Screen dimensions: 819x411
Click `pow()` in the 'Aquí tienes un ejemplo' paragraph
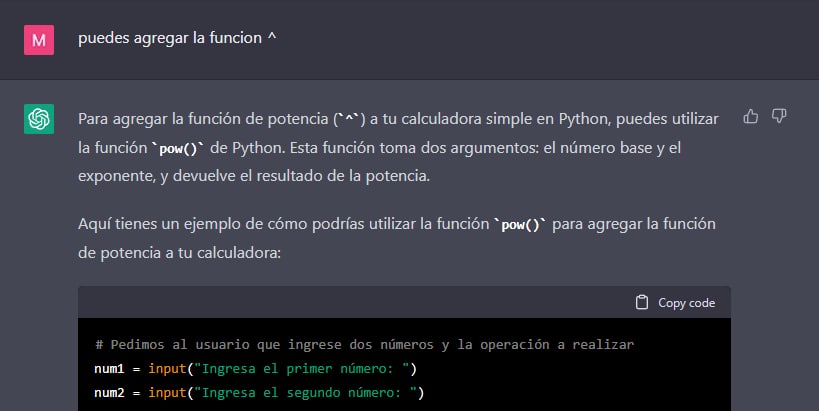click(520, 225)
